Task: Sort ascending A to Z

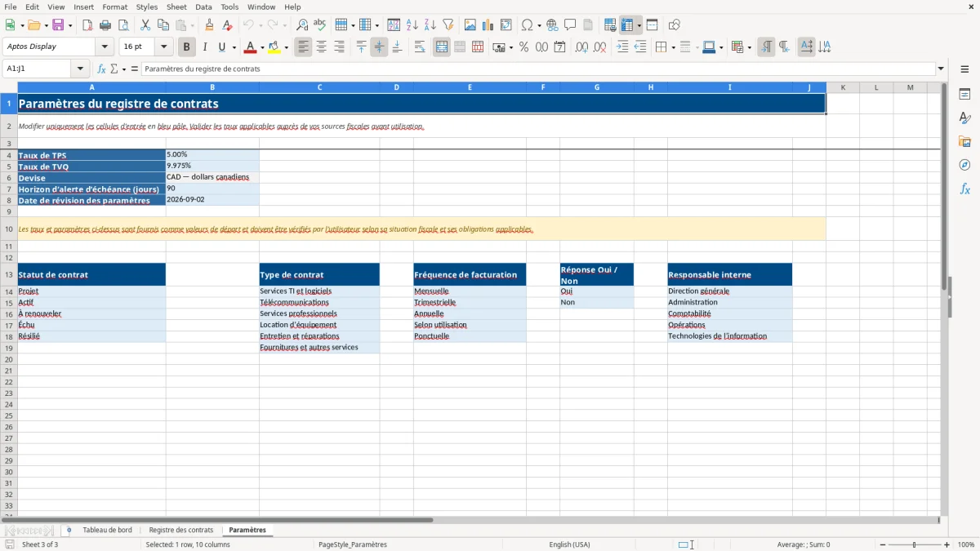Action: pos(412,25)
